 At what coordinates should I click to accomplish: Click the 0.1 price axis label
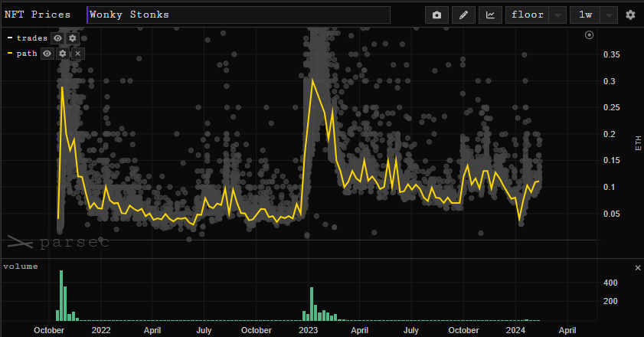[609, 188]
